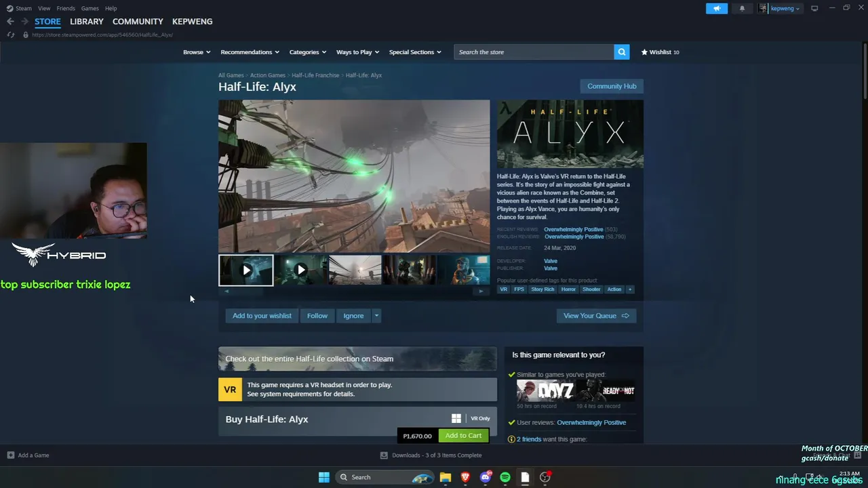This screenshot has width=868, height=488.
Task: Go forward with the navigation arrow
Action: pos(24,22)
